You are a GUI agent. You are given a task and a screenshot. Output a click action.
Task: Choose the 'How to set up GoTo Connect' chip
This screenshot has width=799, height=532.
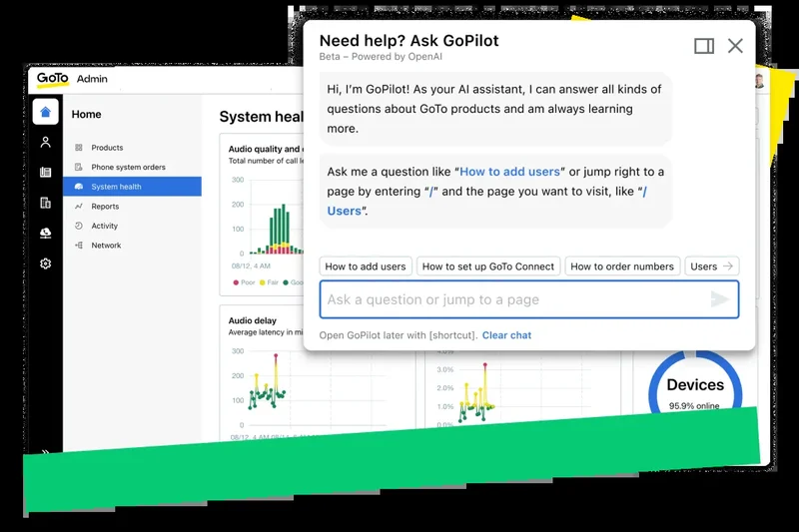pyautogui.click(x=487, y=266)
